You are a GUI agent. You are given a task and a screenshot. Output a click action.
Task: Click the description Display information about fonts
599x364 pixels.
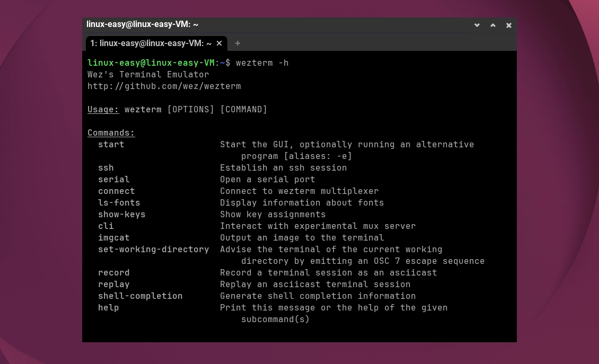tap(302, 203)
